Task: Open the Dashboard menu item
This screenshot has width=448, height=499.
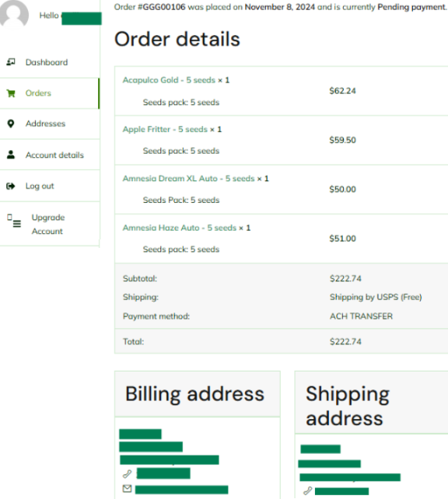Action: pyautogui.click(x=47, y=62)
